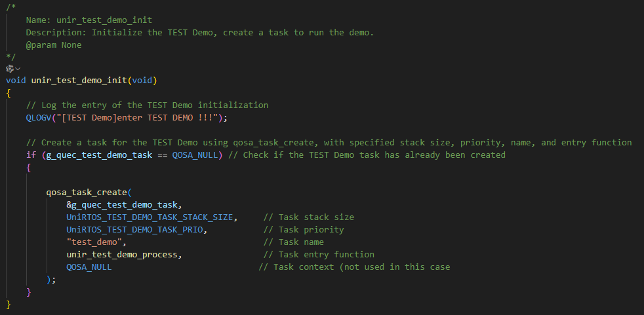644x315 pixels.
Task: Click the UniRTOS_TEST_DEMO_TASK_PRIO macro
Action: (x=137, y=230)
